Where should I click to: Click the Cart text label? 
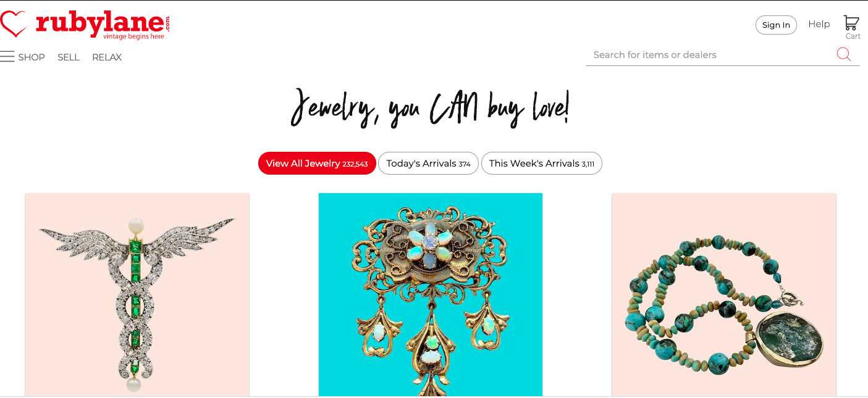click(x=853, y=36)
